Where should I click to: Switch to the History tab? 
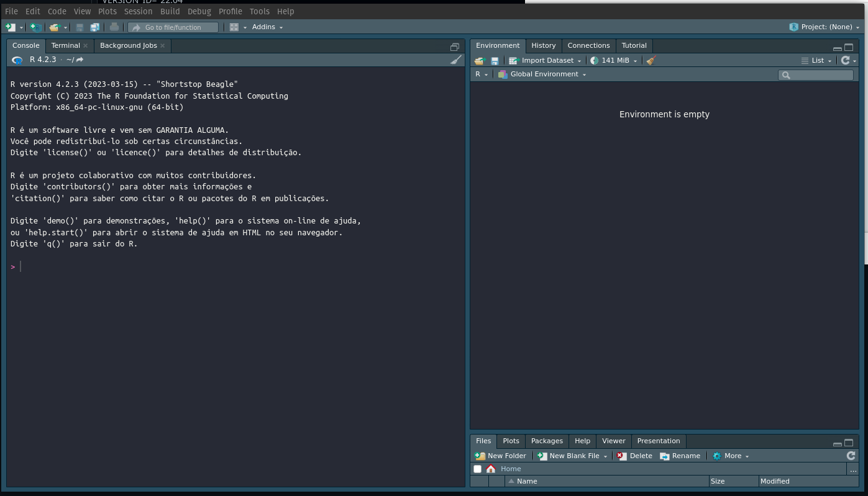(x=543, y=45)
